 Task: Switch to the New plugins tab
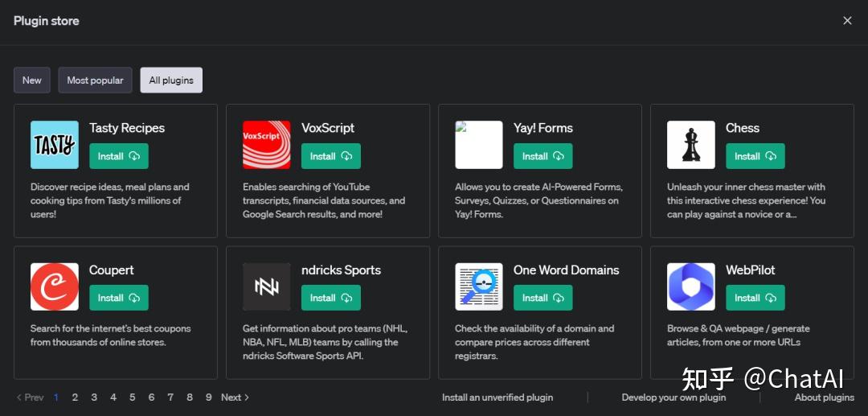click(x=32, y=80)
